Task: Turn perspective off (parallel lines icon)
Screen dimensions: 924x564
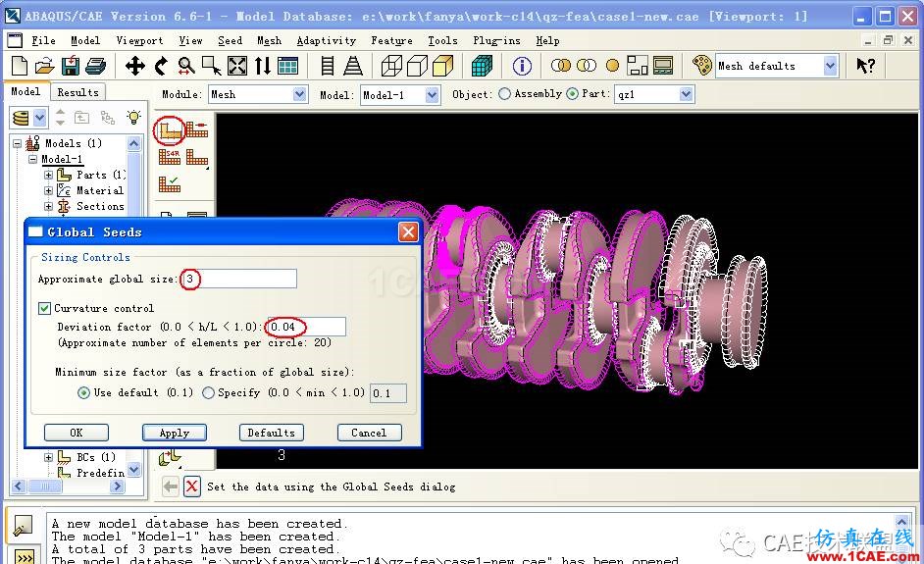Action: pyautogui.click(x=328, y=66)
